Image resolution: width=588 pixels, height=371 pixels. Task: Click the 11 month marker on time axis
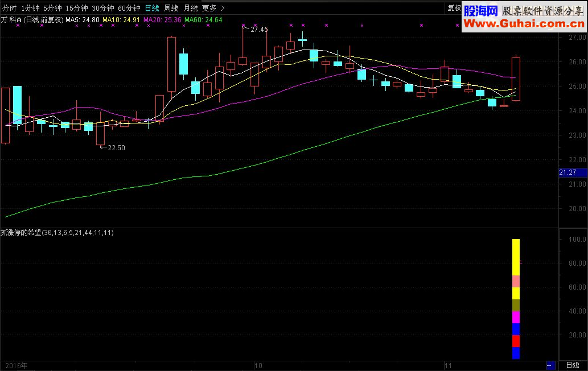click(448, 365)
